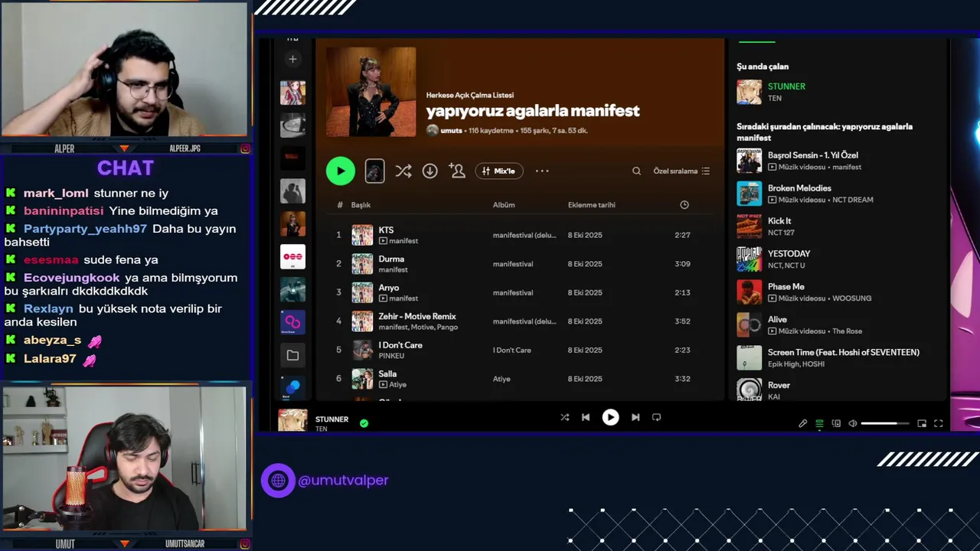Select the Durma track title
Image resolution: width=980 pixels, height=551 pixels.
(x=391, y=259)
